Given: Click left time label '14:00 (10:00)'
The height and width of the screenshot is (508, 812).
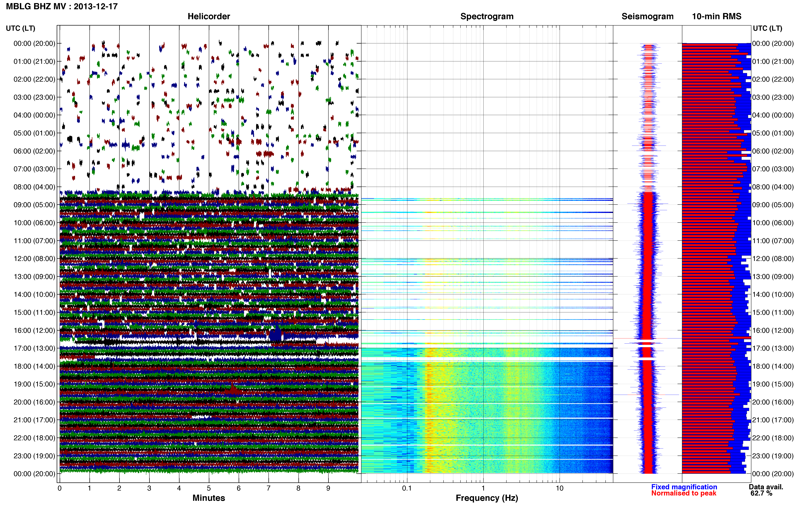Looking at the screenshot, I should pos(34,295).
